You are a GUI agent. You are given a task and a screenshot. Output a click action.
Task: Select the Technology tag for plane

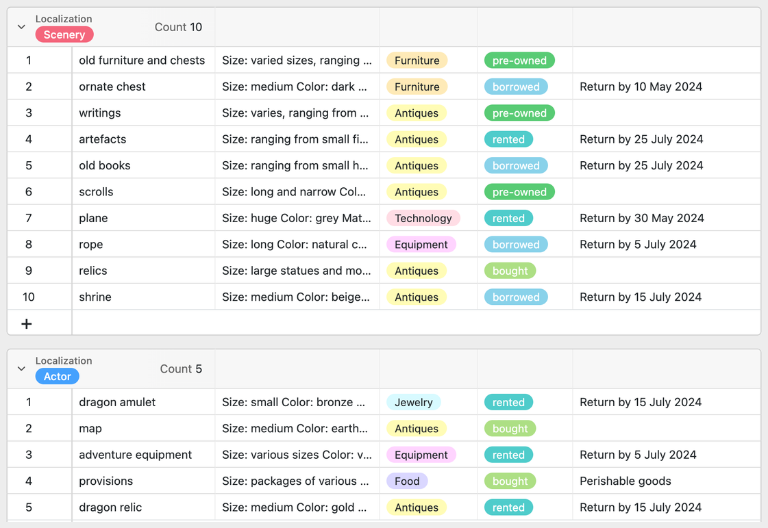(x=422, y=218)
